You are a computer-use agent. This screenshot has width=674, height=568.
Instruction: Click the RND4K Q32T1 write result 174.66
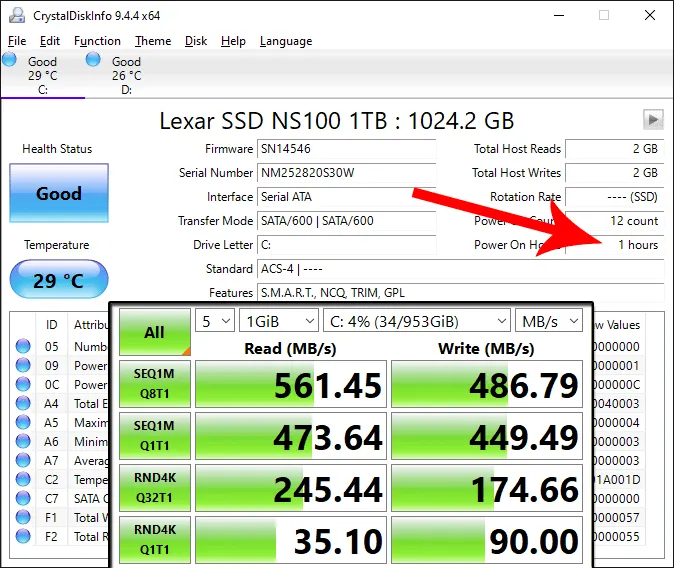487,488
